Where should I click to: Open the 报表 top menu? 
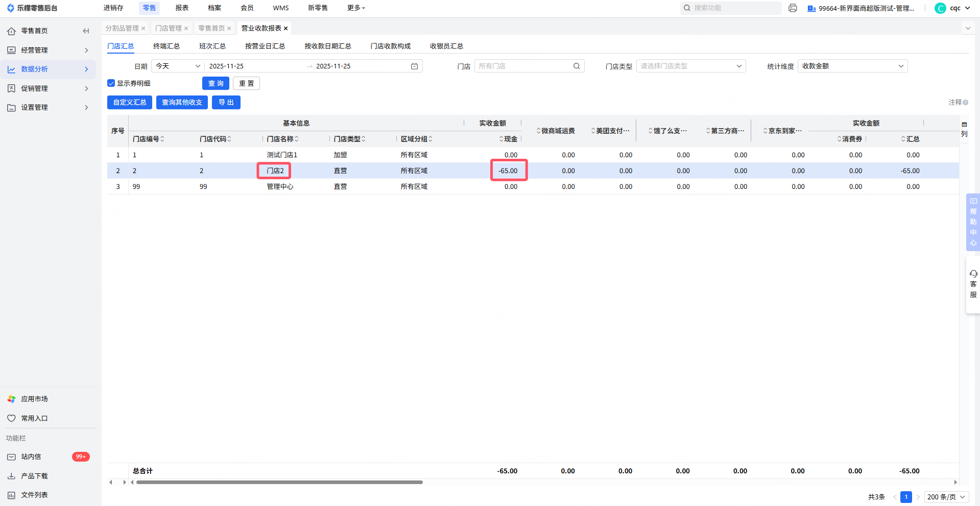coord(182,8)
